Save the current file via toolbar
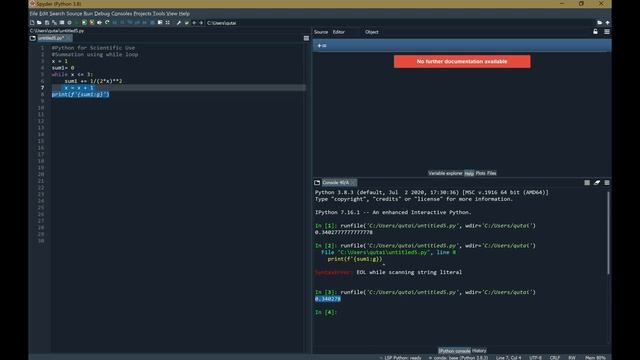 pos(47,23)
